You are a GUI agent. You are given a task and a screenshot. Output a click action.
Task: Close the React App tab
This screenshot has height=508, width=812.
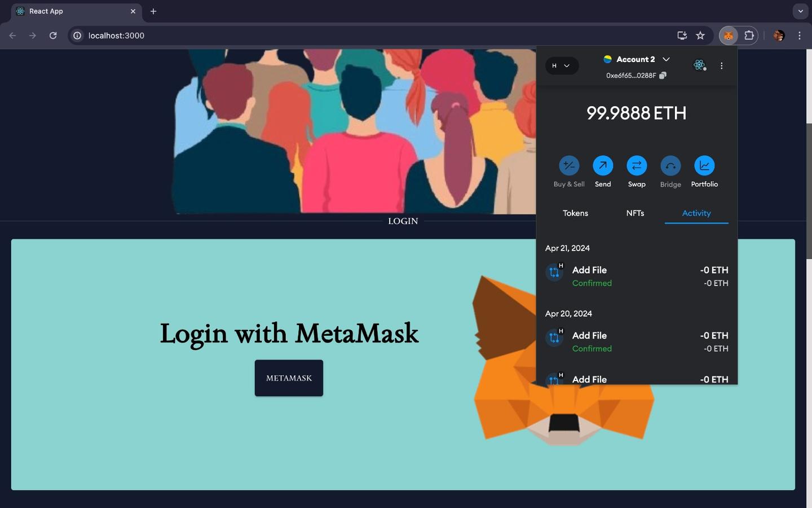pyautogui.click(x=133, y=11)
